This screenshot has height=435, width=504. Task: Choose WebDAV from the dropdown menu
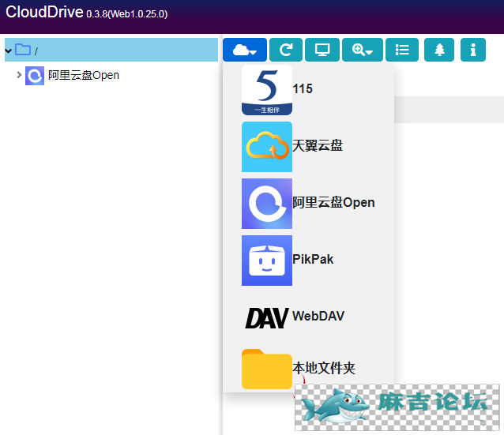pyautogui.click(x=318, y=316)
